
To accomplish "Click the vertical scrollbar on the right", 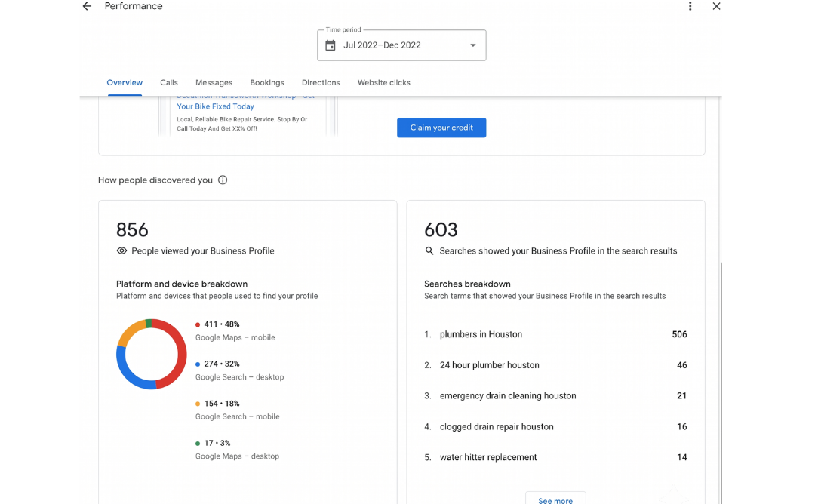I will tap(721, 382).
